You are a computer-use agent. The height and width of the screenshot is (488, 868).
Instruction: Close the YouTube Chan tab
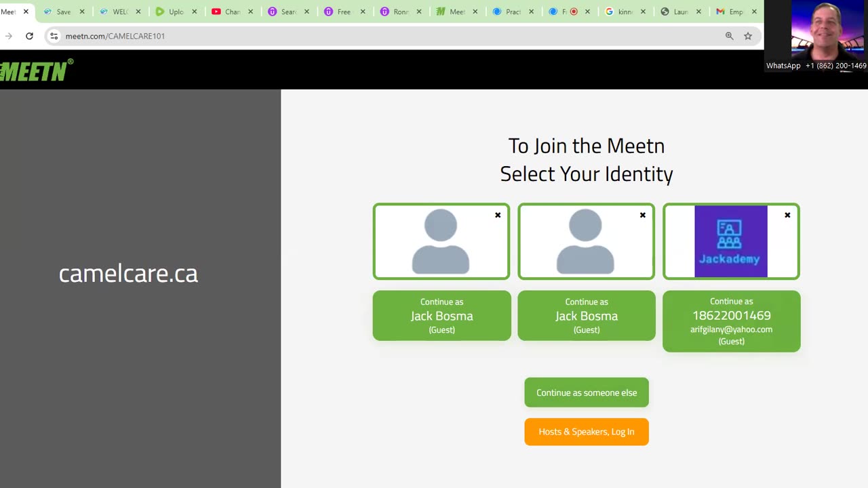(250, 12)
